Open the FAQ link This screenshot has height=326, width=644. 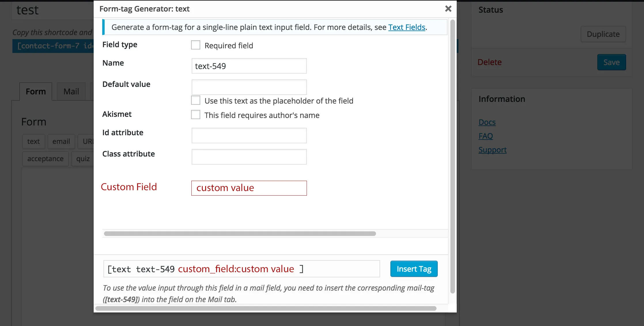pos(486,136)
